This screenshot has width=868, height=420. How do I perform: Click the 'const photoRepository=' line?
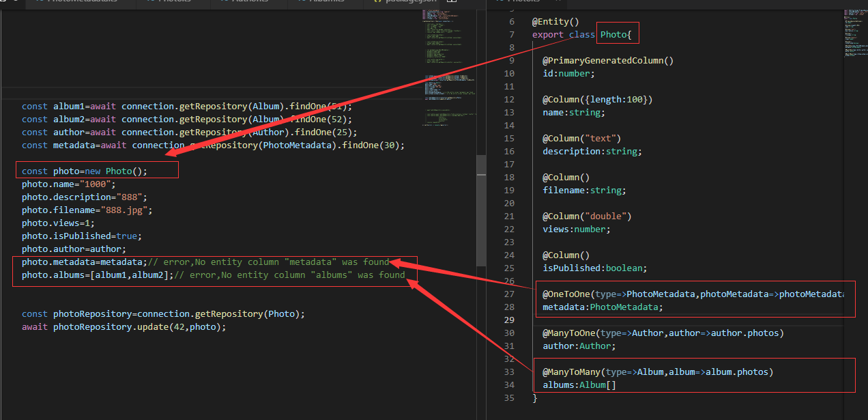point(163,313)
